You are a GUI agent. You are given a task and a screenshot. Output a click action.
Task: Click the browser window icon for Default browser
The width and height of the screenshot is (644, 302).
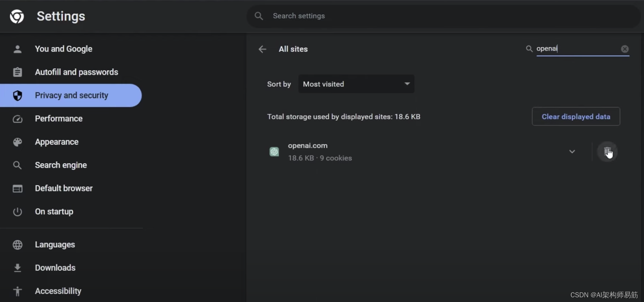(x=17, y=188)
